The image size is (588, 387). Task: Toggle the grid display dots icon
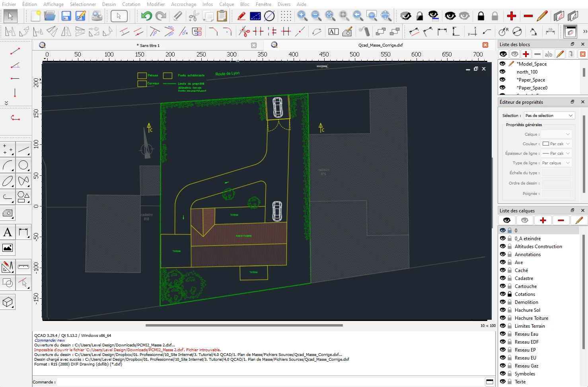point(286,16)
